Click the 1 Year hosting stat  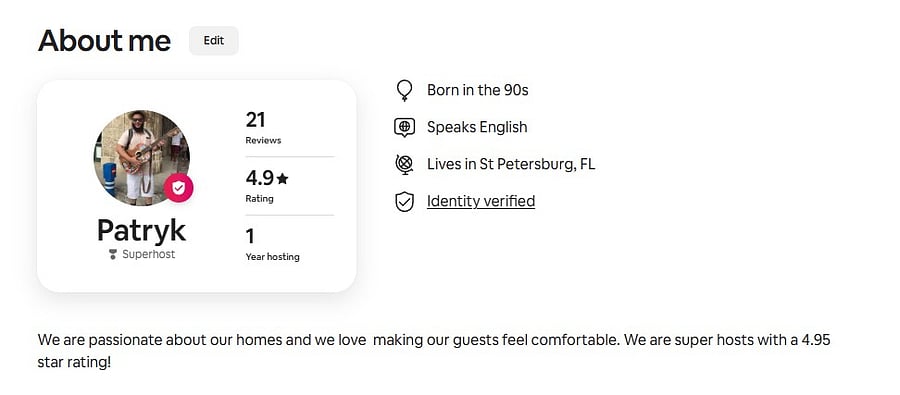tap(273, 245)
